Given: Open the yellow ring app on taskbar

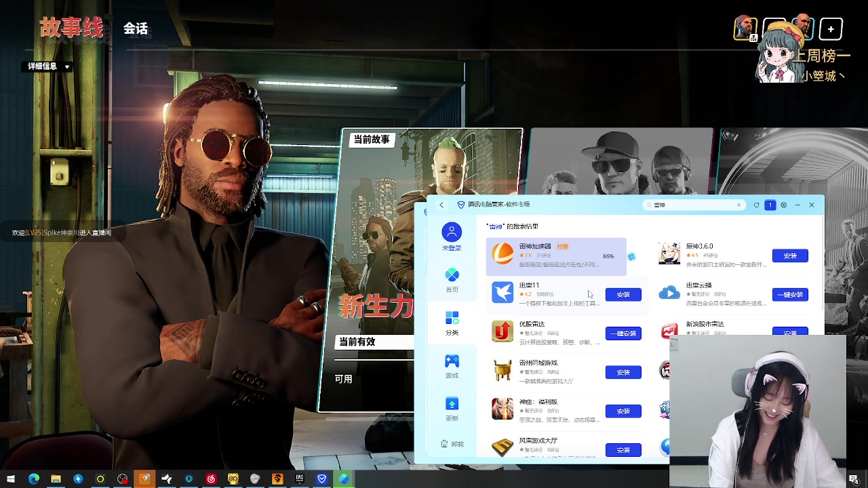Looking at the screenshot, I should pos(100,479).
